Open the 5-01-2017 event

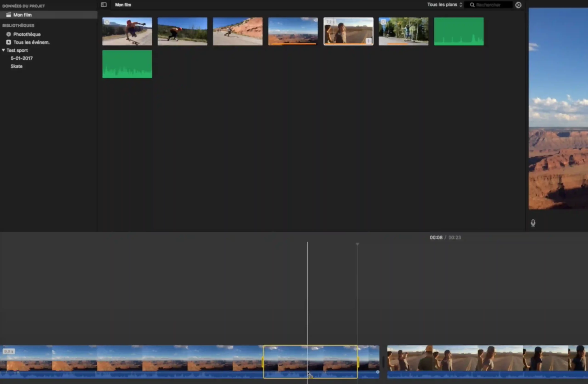22,58
